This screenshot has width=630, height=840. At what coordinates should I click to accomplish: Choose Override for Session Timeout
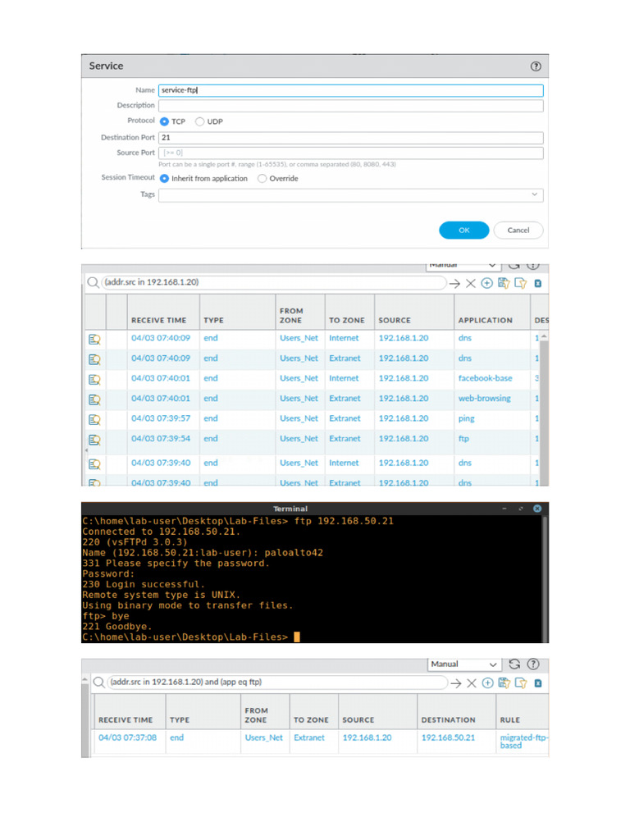click(262, 178)
